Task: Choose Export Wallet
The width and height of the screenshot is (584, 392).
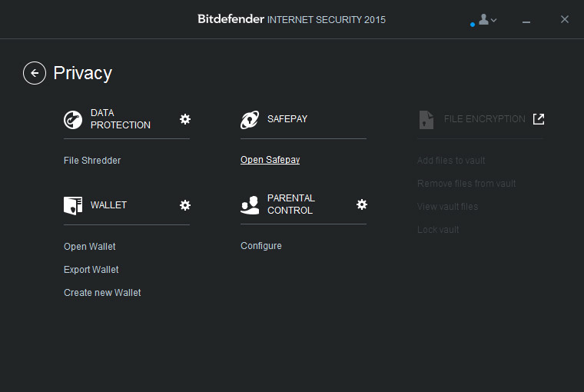Action: (x=91, y=270)
